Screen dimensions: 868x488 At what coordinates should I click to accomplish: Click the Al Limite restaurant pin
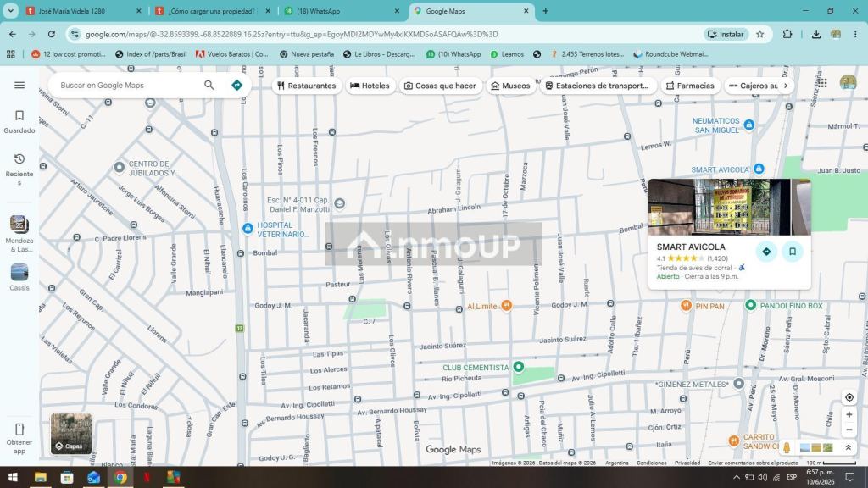pos(506,305)
